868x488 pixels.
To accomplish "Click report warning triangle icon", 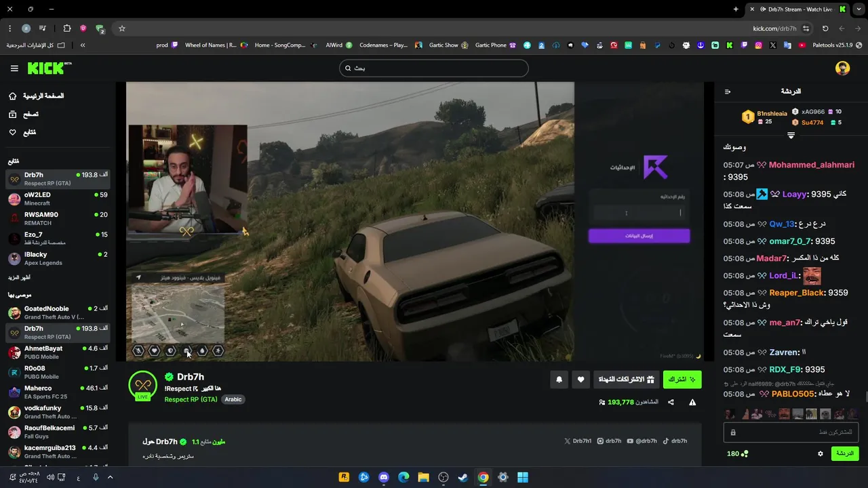I will point(692,402).
